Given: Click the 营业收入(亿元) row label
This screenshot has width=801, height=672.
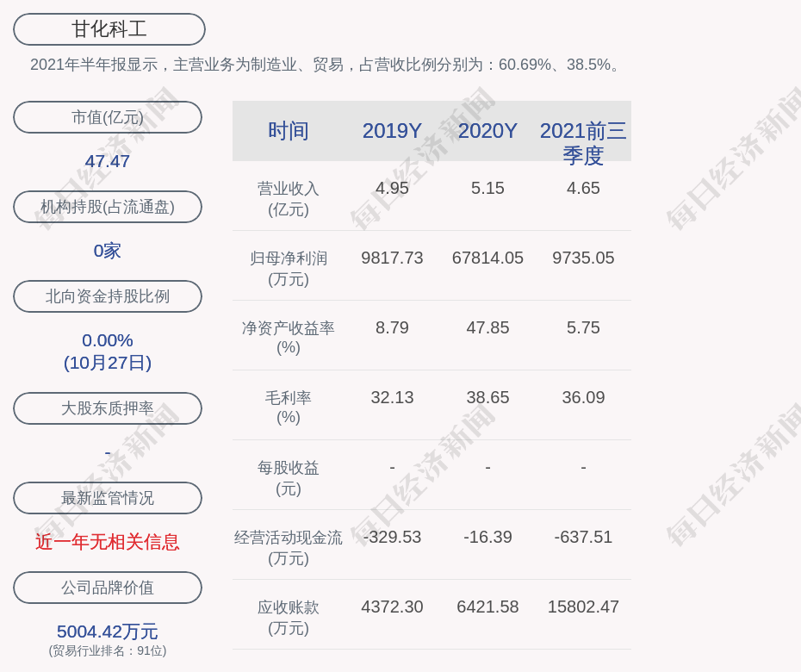Looking at the screenshot, I should click(289, 199).
